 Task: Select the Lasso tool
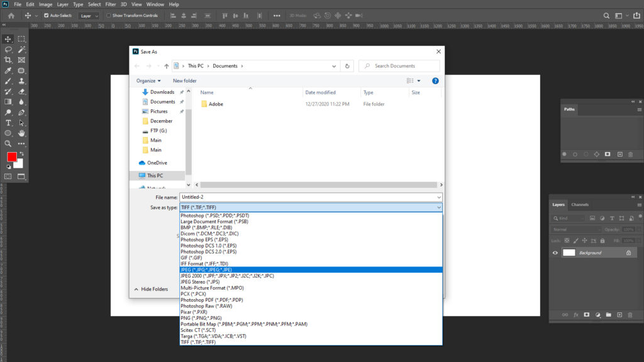point(8,50)
